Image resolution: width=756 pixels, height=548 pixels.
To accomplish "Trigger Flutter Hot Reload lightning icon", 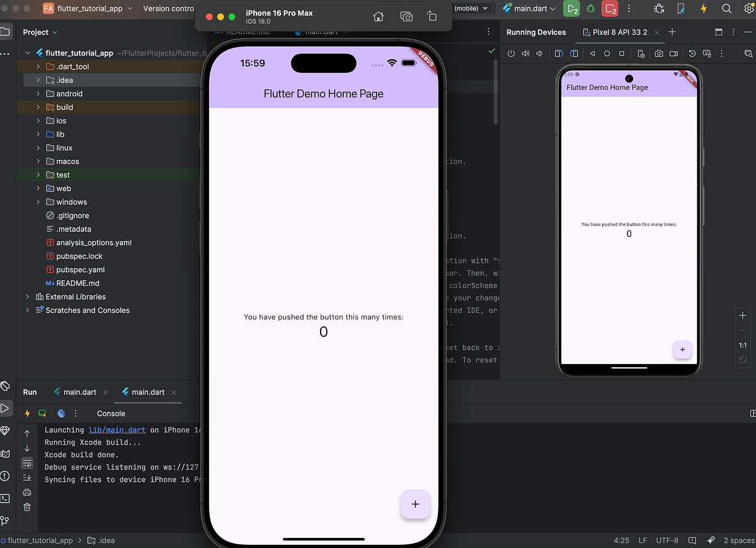I will coord(27,413).
